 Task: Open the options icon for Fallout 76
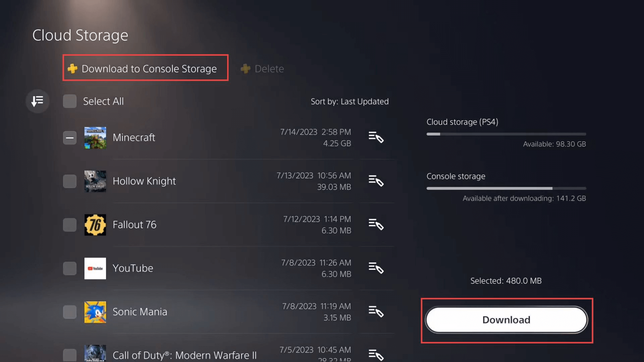tap(376, 225)
